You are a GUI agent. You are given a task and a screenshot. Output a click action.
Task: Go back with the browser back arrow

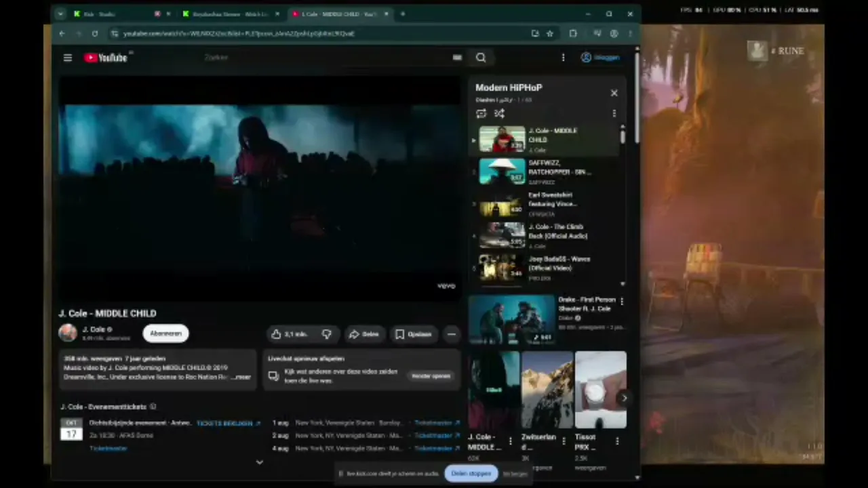click(x=62, y=33)
